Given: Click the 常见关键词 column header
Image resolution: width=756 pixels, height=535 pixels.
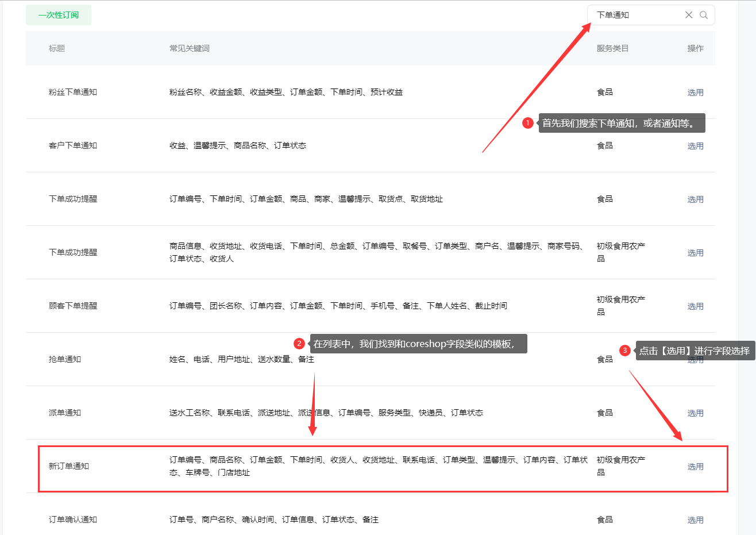Looking at the screenshot, I should coord(189,48).
